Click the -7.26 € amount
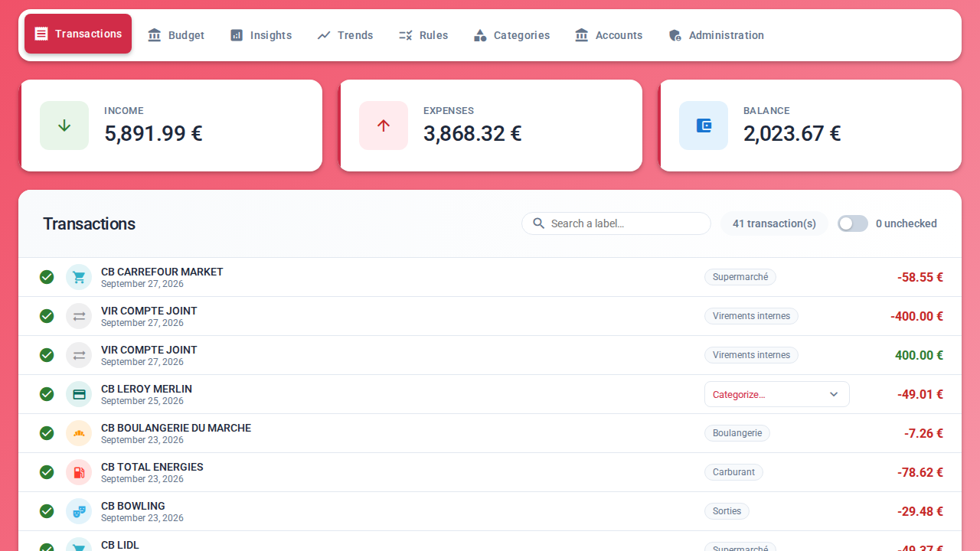Image resolution: width=980 pixels, height=551 pixels. point(923,433)
